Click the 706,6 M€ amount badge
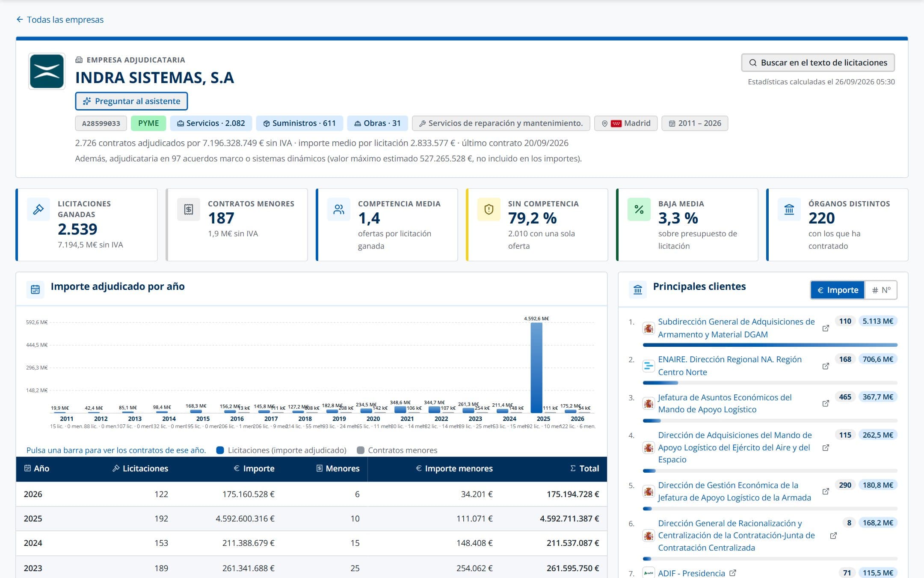 pos(878,359)
